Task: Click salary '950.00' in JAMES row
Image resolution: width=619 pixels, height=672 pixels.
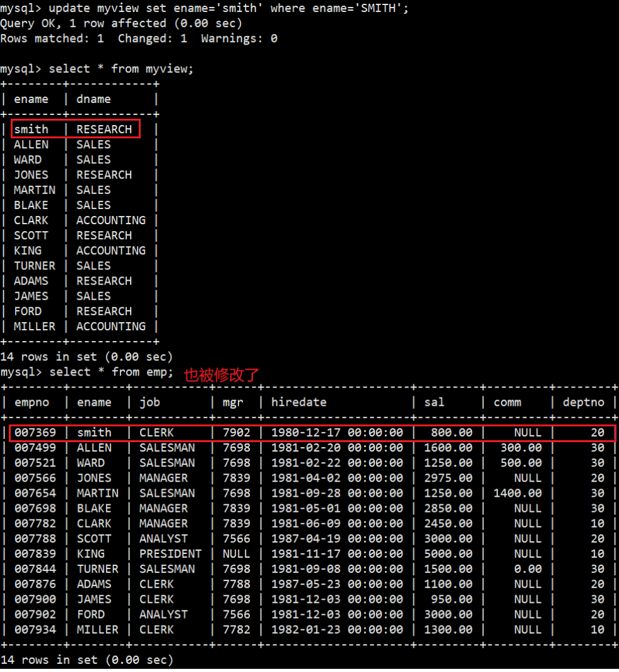Action: 451,600
